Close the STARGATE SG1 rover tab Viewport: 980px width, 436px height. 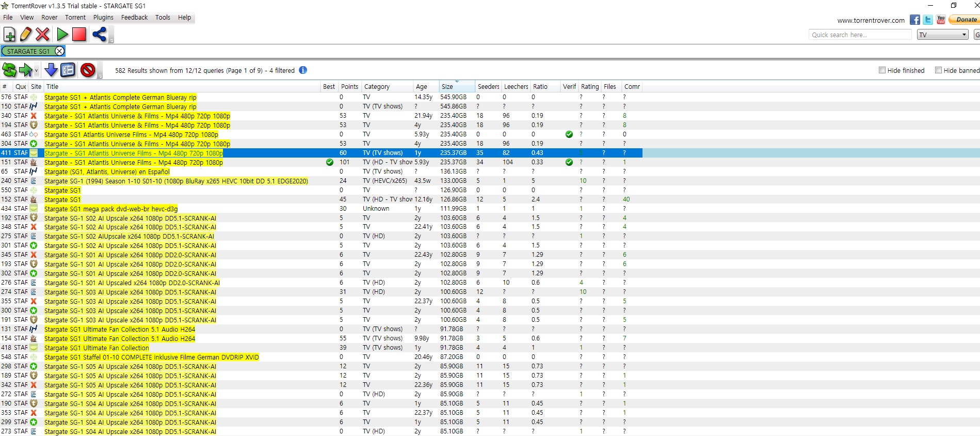coord(59,51)
